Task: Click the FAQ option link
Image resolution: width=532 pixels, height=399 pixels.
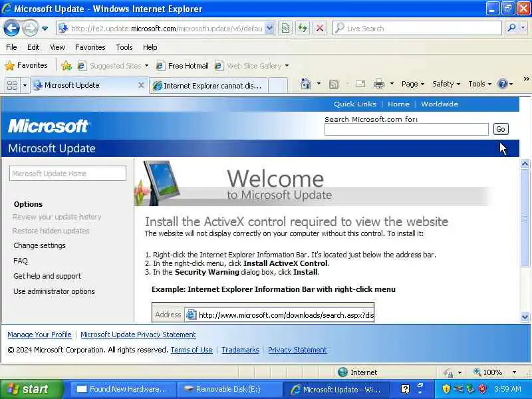Action: (x=21, y=261)
